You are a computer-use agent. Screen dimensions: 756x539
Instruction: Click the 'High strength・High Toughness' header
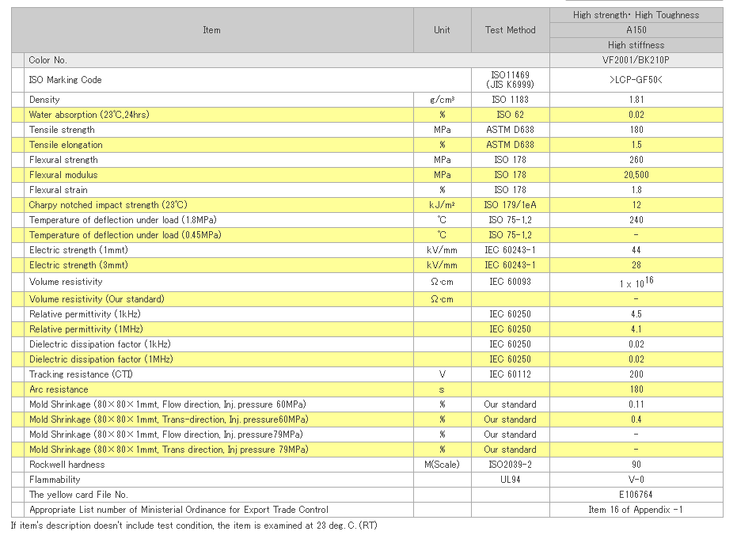click(x=636, y=15)
